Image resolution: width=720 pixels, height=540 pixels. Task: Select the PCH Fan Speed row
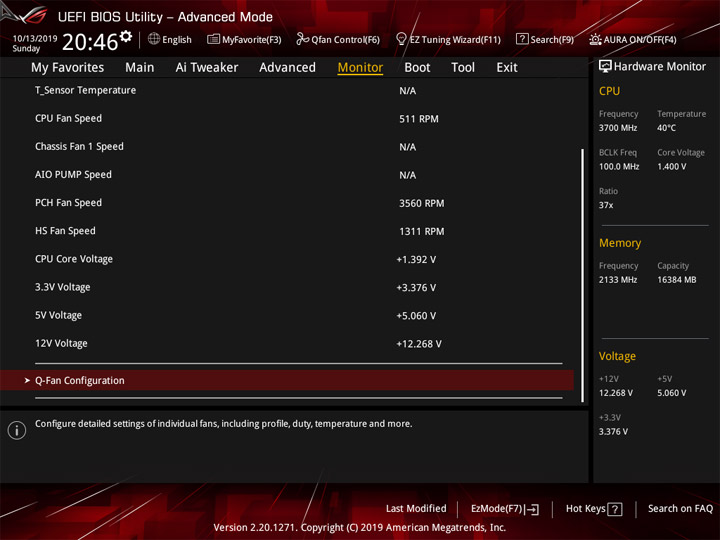coord(287,203)
